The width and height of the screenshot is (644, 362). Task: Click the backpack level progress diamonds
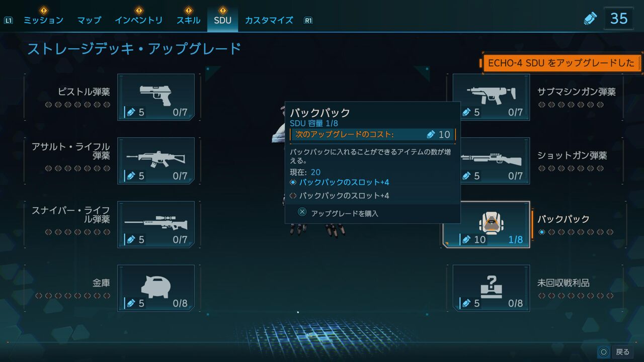[x=576, y=232]
